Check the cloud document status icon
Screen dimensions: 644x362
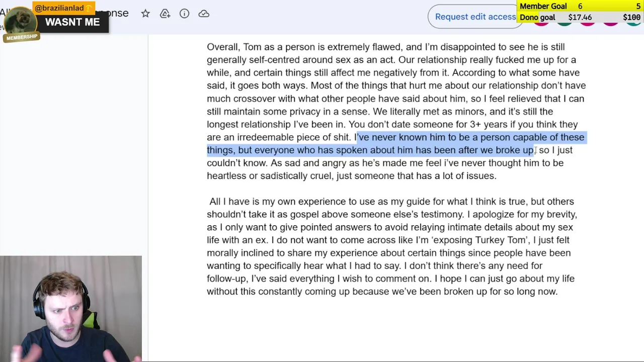[204, 14]
